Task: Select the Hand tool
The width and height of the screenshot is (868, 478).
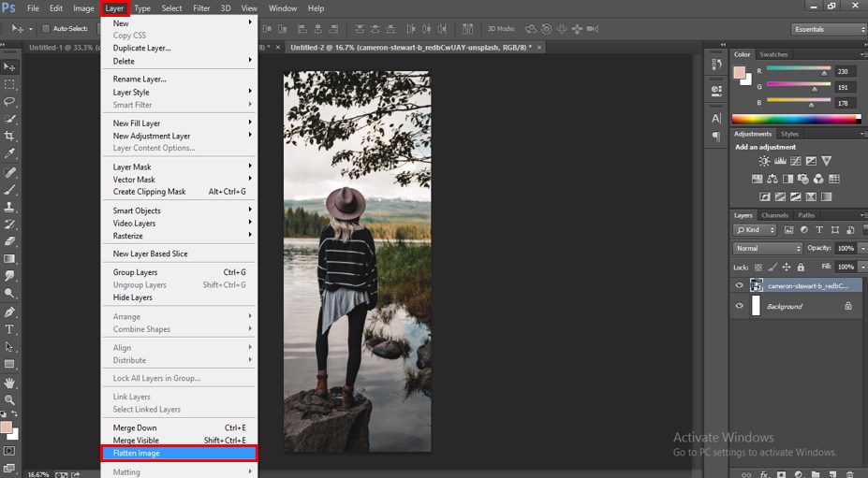Action: [9, 383]
